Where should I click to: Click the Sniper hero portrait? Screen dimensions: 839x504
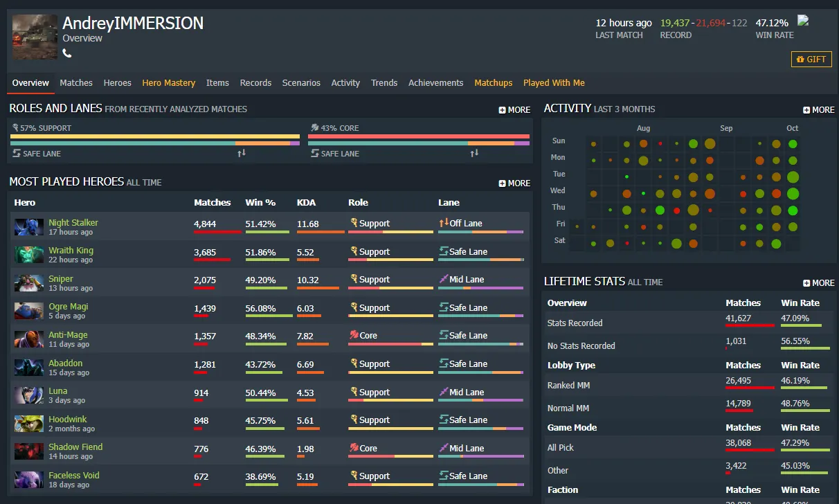point(29,282)
